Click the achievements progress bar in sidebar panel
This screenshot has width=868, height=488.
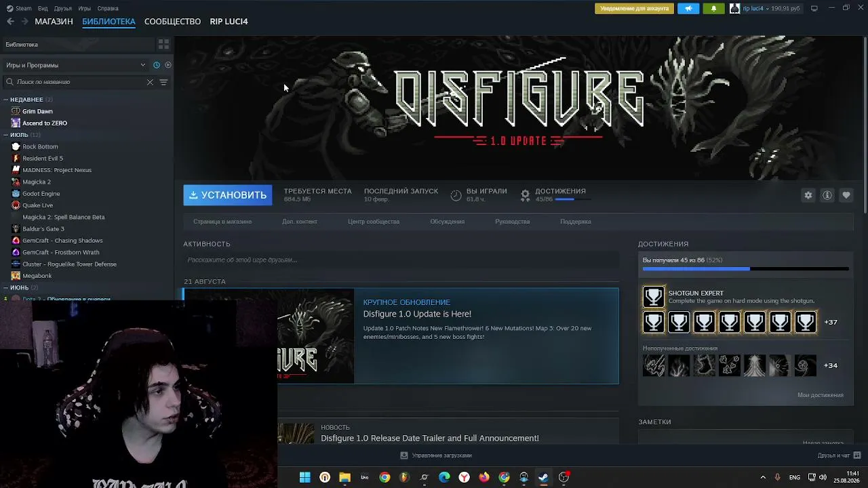[x=746, y=269]
